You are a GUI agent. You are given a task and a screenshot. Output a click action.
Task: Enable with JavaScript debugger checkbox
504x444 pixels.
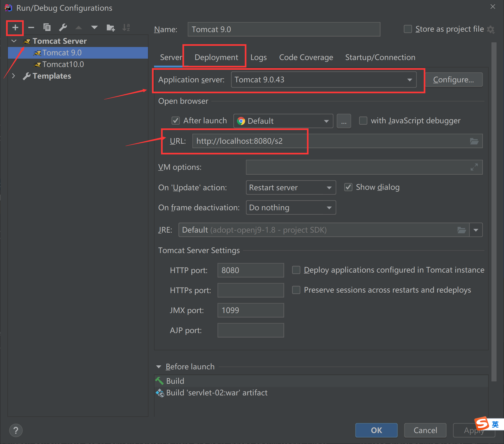point(363,121)
